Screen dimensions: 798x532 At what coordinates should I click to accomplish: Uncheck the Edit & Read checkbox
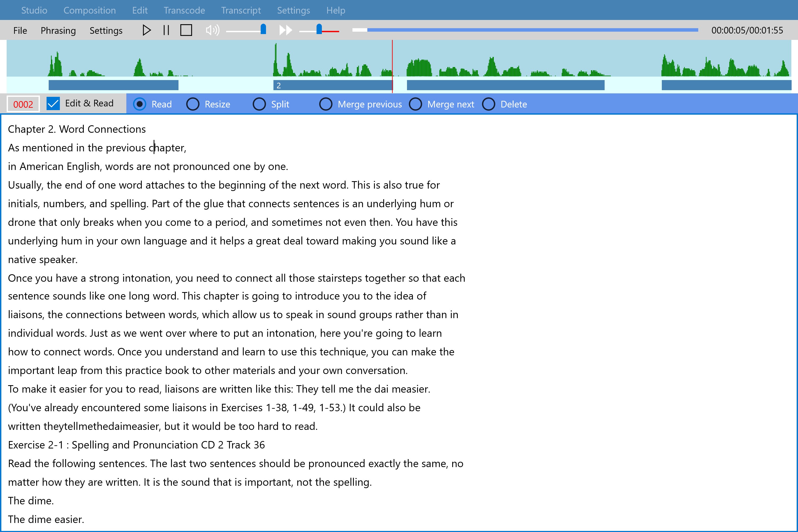coord(53,103)
